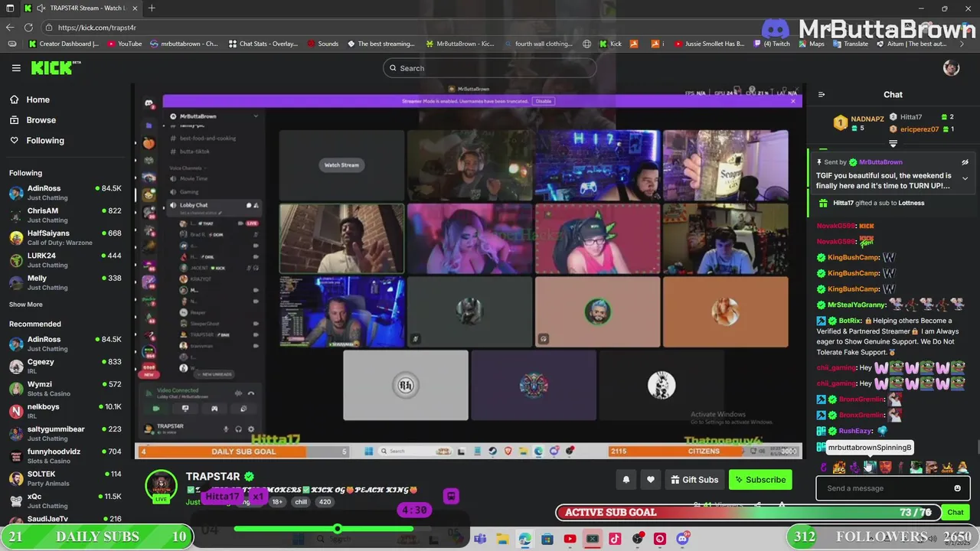The width and height of the screenshot is (980, 551).
Task: Open Maps bookmark
Action: click(x=811, y=44)
